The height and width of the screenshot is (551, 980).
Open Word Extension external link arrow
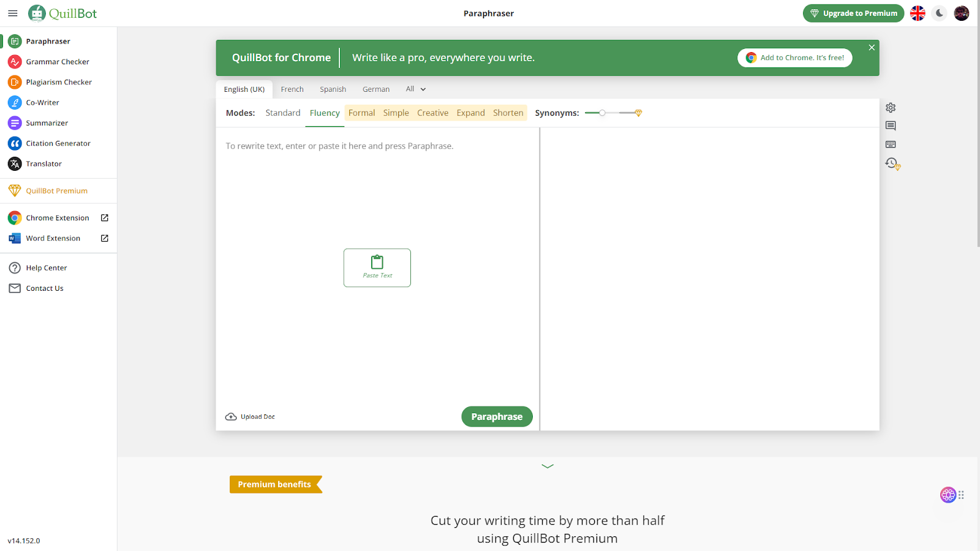(105, 238)
